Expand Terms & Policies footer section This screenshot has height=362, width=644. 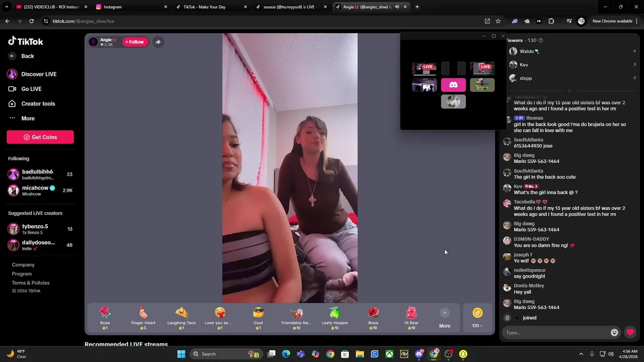(x=31, y=283)
